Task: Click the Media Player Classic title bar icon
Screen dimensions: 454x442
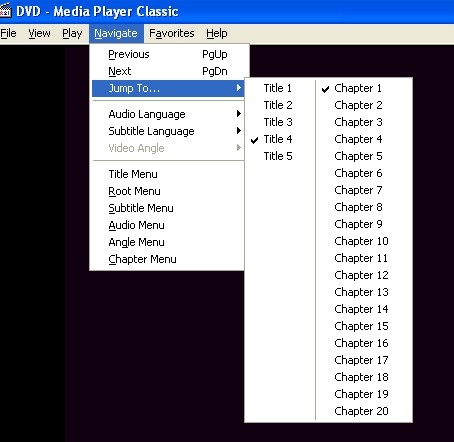Action: click(x=6, y=10)
